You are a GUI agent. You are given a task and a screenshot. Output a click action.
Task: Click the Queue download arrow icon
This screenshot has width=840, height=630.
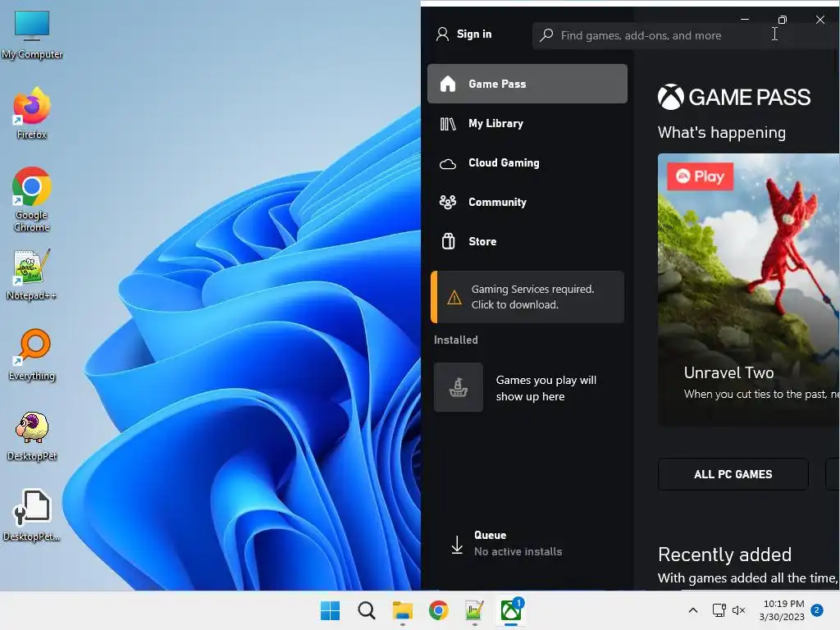[457, 545]
